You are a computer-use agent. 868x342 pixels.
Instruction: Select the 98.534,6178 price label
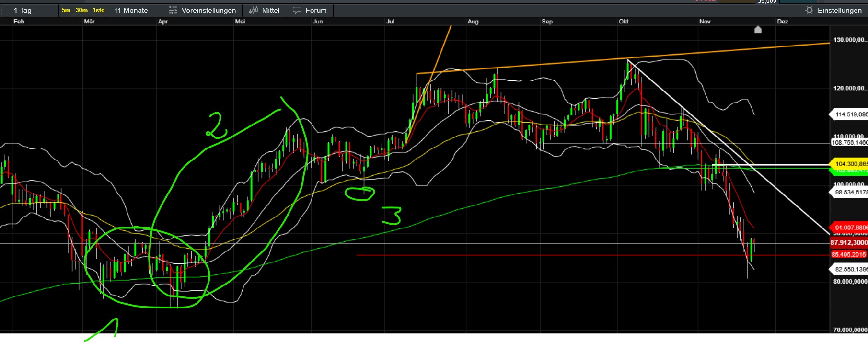[848, 192]
